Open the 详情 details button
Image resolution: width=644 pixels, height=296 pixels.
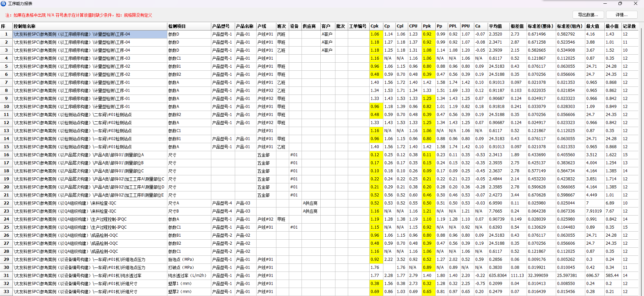(x=622, y=15)
